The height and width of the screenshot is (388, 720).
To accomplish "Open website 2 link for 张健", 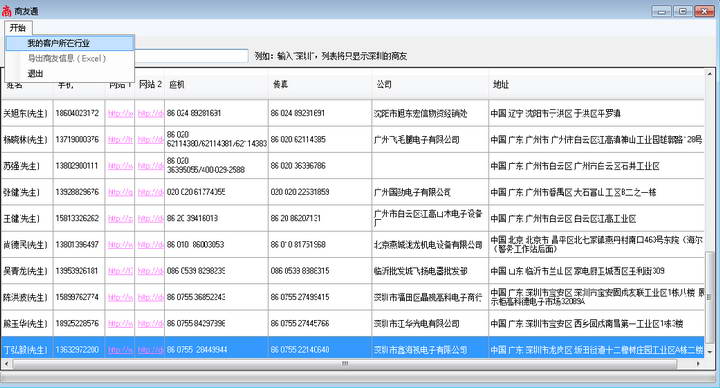I will pos(151,192).
